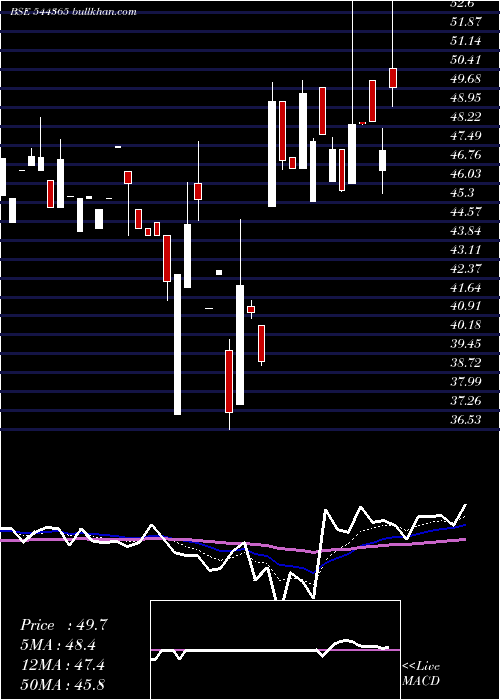Click the 5MA : 48.4 readout
Screen dimensions: 500x700
click(58, 645)
